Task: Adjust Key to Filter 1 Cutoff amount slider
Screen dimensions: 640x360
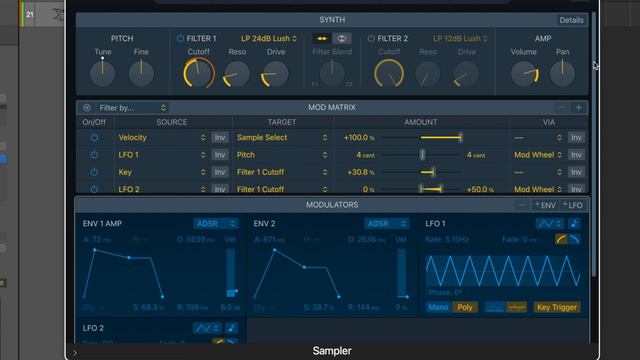Action: [x=421, y=172]
